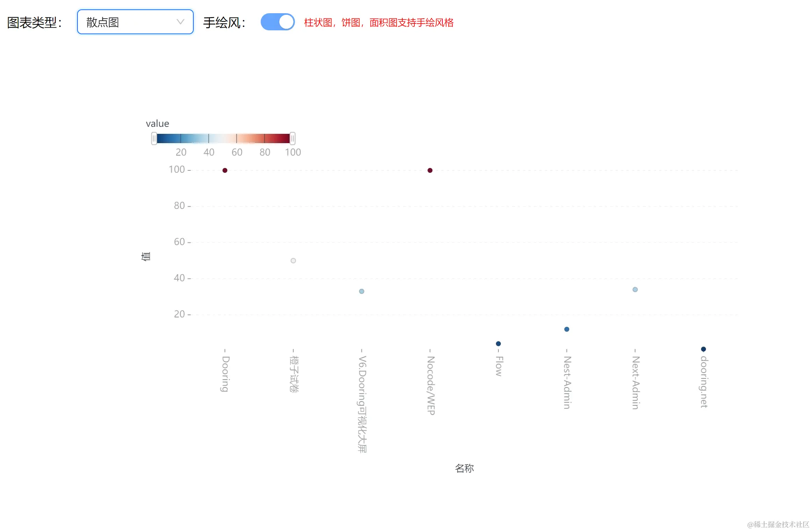The image size is (812, 531).
Task: Click the red hand-drawn style support hint text
Action: coord(379,23)
